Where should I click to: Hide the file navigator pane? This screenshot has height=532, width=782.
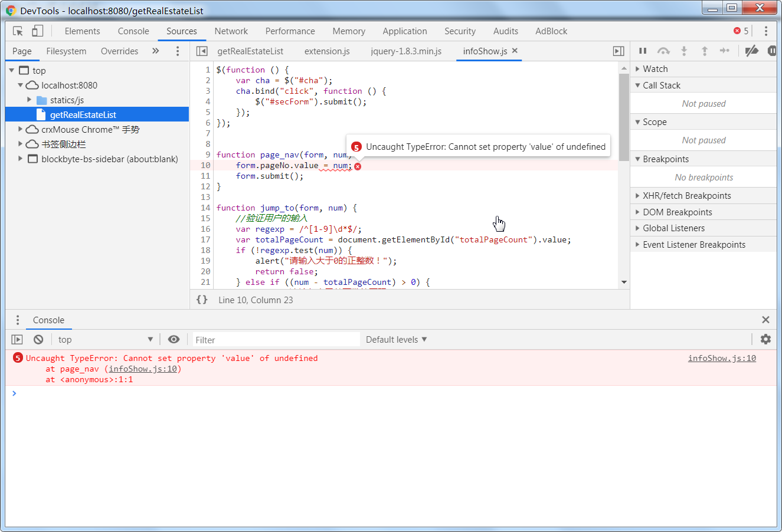(202, 51)
